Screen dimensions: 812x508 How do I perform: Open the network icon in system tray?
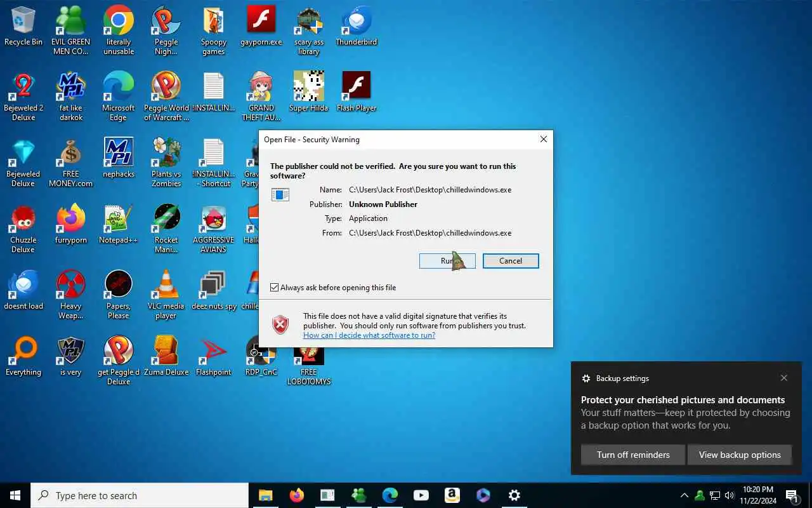coord(715,495)
